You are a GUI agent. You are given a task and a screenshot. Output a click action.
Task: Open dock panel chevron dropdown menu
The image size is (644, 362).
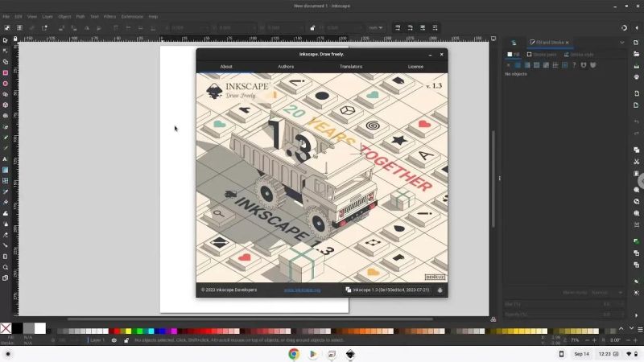621,43
